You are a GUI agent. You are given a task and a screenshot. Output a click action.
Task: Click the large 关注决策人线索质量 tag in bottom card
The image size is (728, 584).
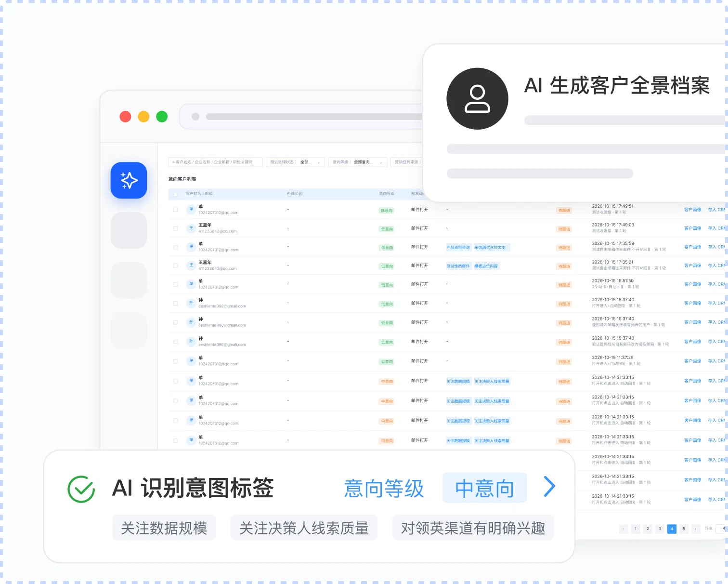point(304,528)
